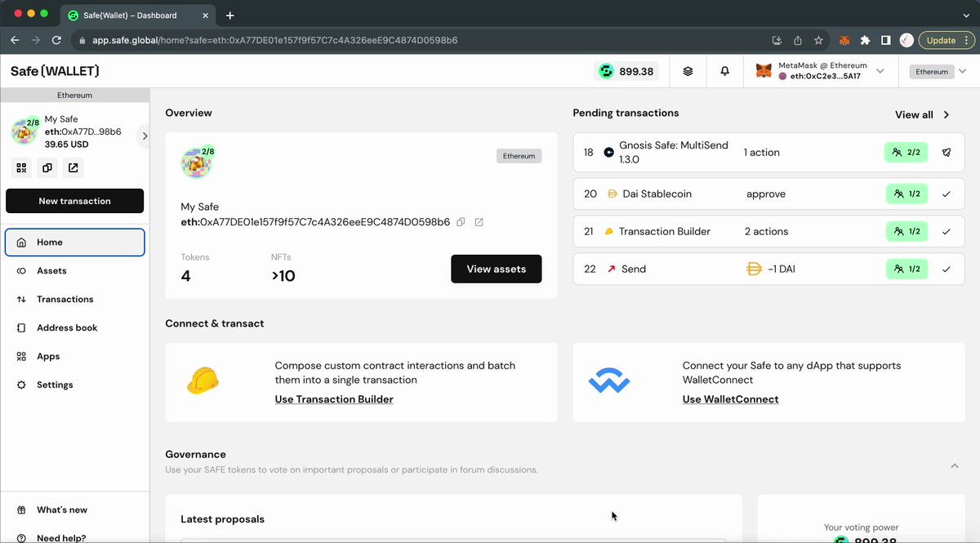Reload the page in the browser

[56, 40]
